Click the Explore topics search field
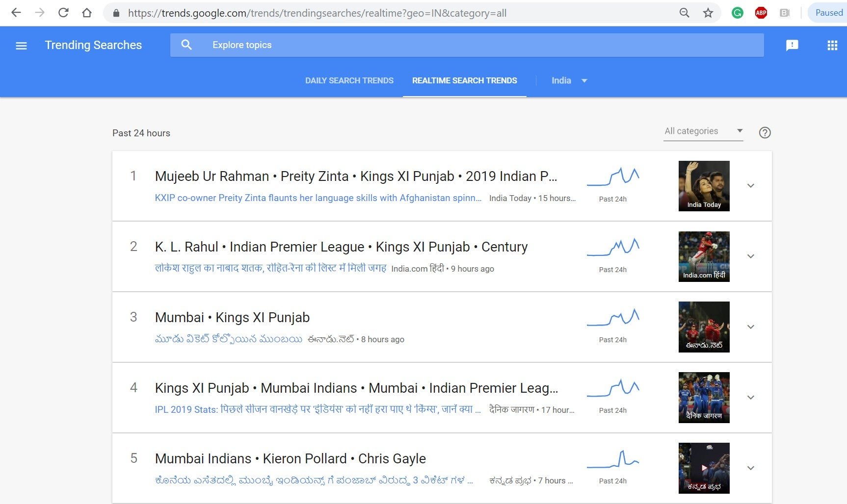847x504 pixels. coord(466,45)
